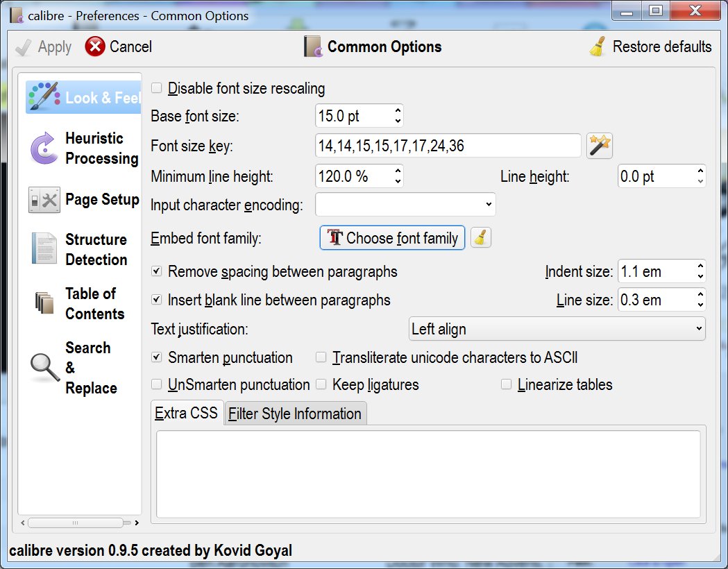
Task: Click the Line size 0.3 em field
Action: click(657, 300)
